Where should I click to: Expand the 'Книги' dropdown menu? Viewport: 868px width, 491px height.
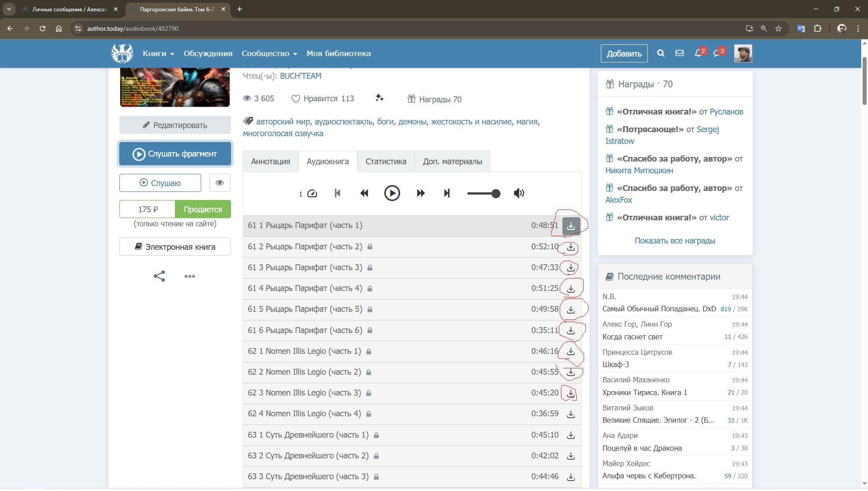158,53
